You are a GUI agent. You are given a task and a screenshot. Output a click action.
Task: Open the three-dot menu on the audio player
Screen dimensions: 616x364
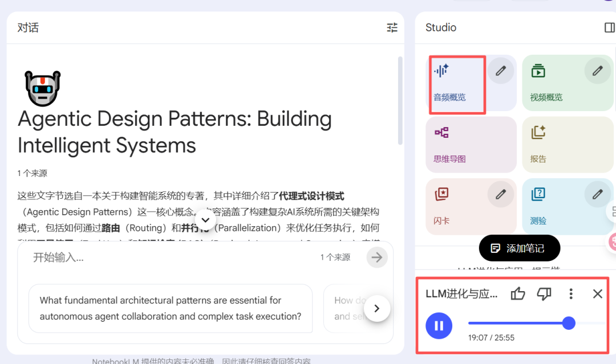coord(571,294)
